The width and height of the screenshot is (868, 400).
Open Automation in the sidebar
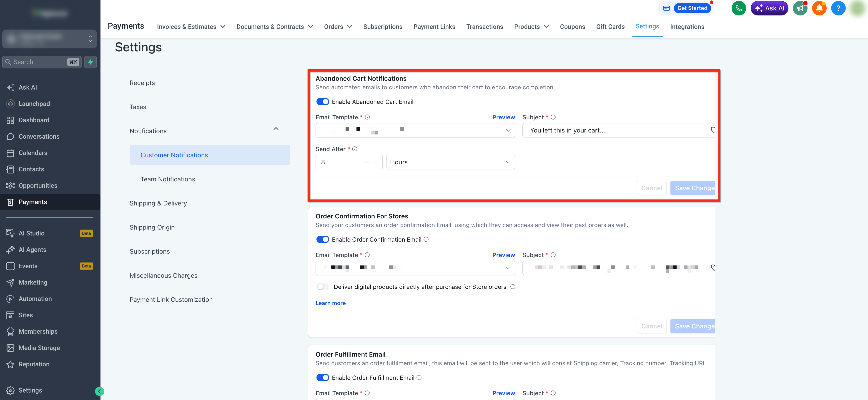pos(35,299)
